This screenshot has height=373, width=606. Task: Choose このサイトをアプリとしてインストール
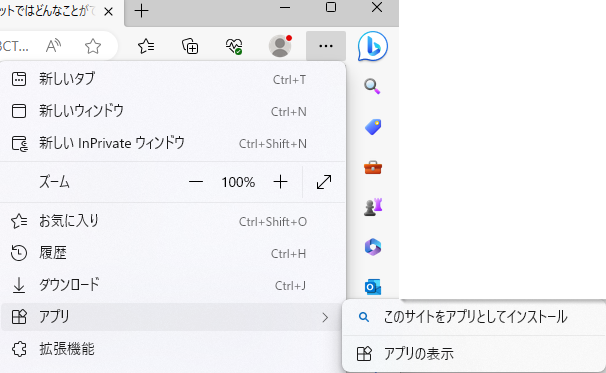pos(475,317)
